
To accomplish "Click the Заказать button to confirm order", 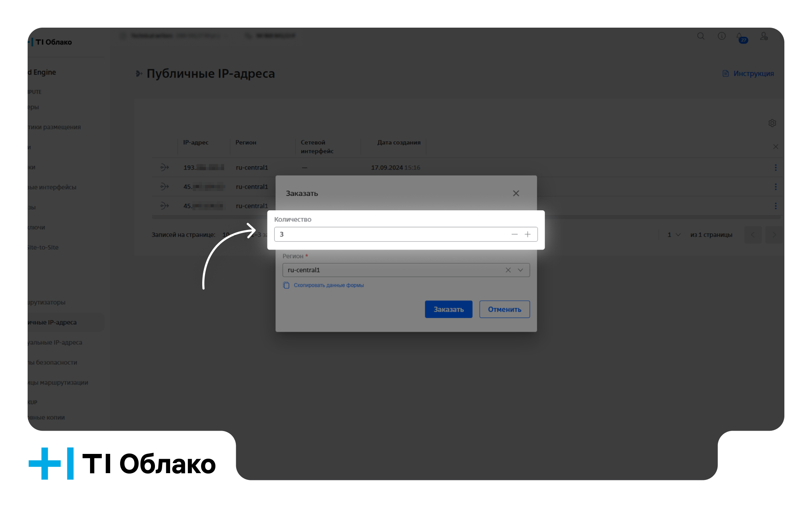I will (448, 309).
